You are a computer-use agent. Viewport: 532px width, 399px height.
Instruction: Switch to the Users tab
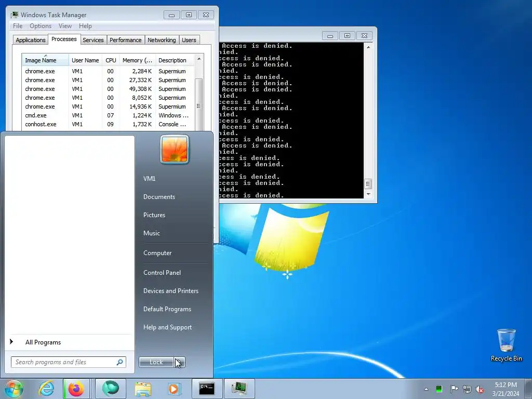[189, 39]
